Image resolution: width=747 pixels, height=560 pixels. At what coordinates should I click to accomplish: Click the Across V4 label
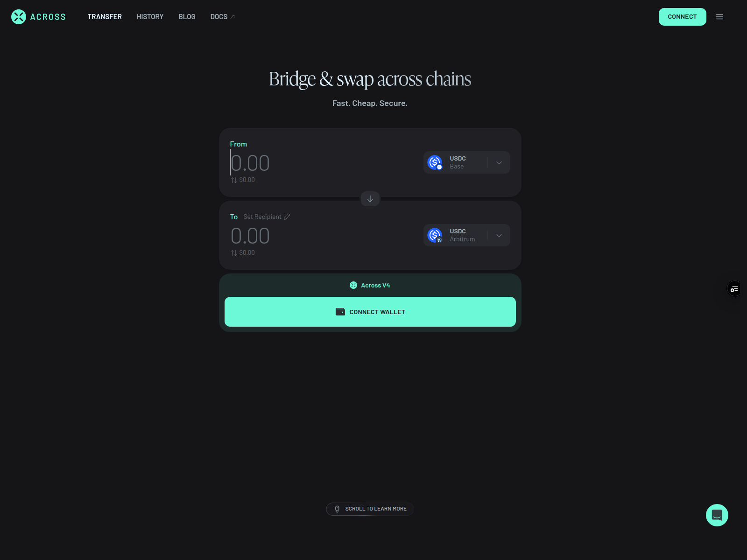coord(375,285)
